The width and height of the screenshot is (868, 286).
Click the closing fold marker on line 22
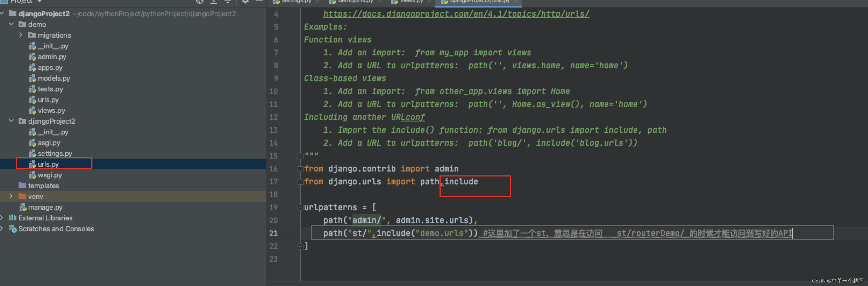[x=300, y=246]
